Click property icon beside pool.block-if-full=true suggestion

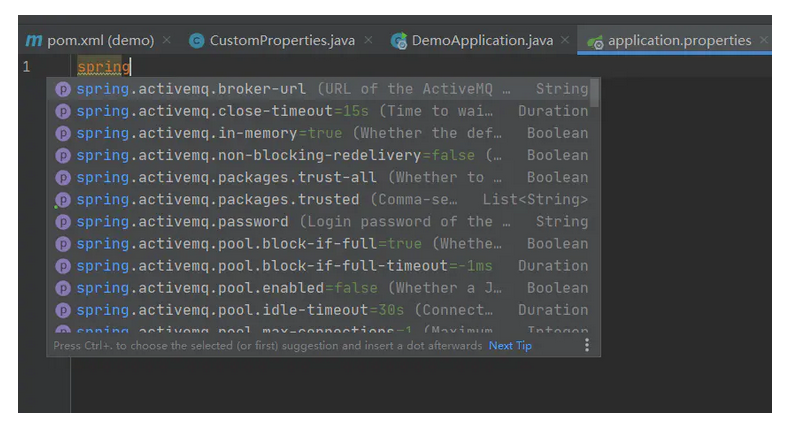coord(63,244)
